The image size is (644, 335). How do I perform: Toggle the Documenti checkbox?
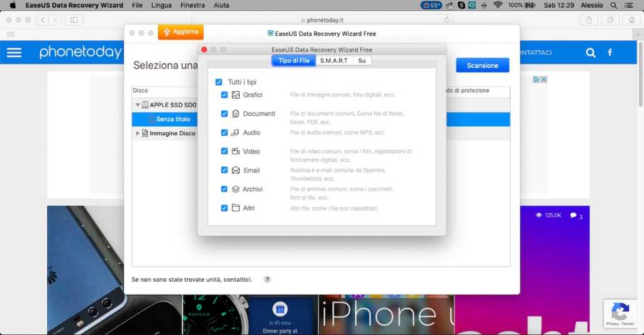(x=225, y=114)
